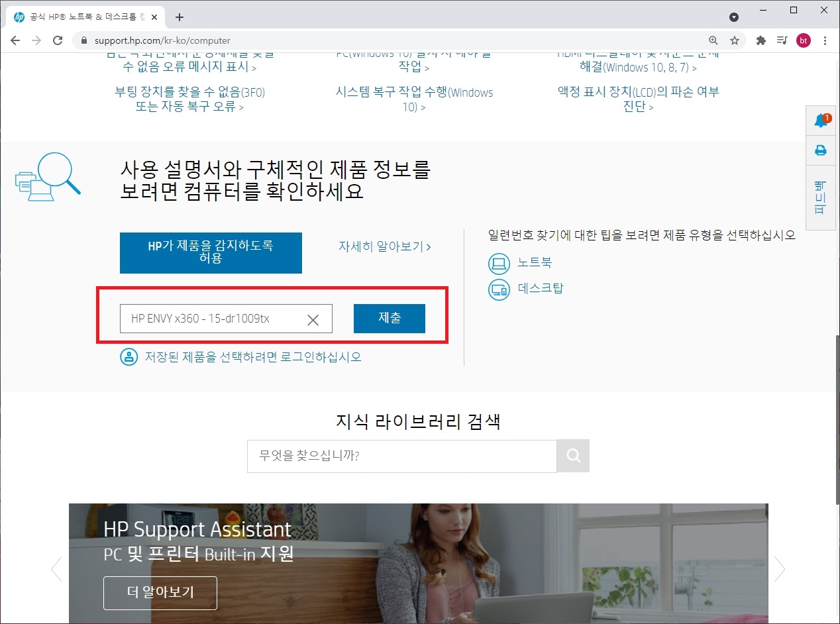
Task: Open a new tab with plus button
Action: point(179,17)
